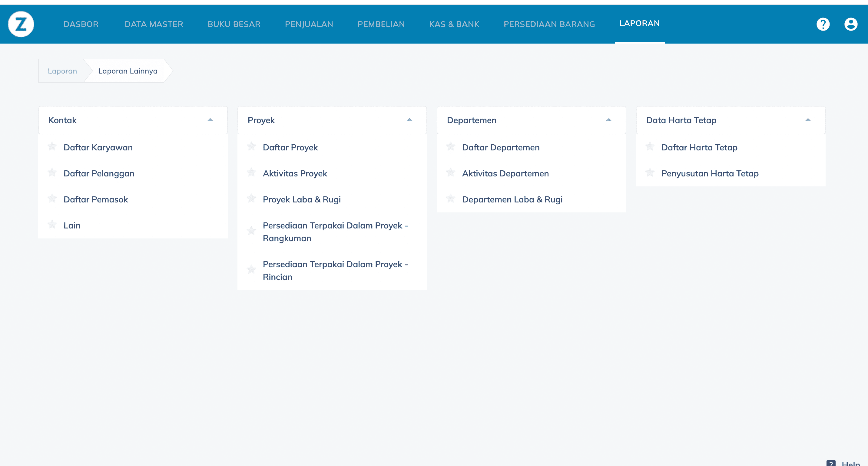Favorite the Lain report with star
This screenshot has width=868, height=466.
[52, 224]
